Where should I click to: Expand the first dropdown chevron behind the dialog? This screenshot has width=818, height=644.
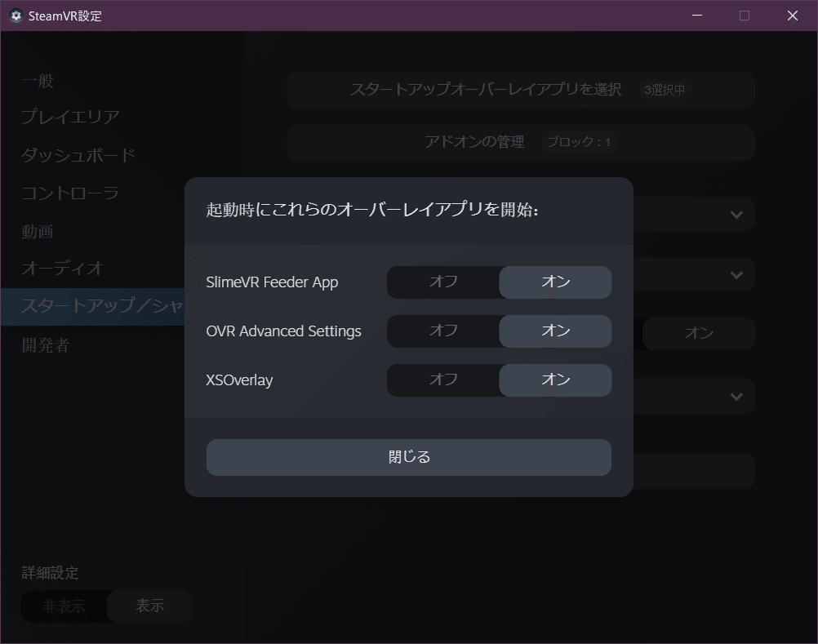tap(736, 215)
